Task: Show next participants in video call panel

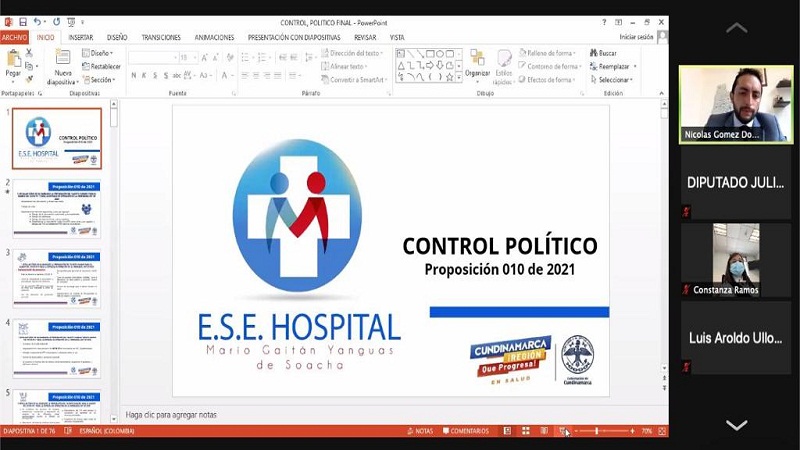Action: [x=736, y=425]
